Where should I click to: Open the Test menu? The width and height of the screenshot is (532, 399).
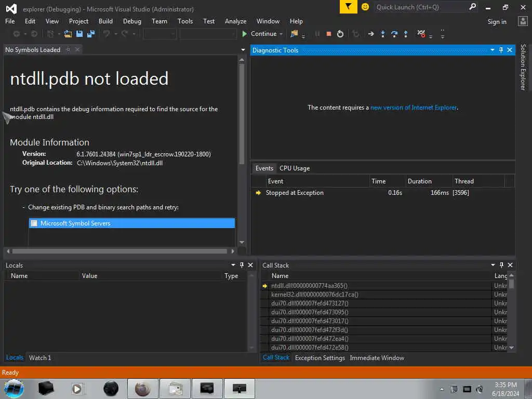click(x=209, y=21)
